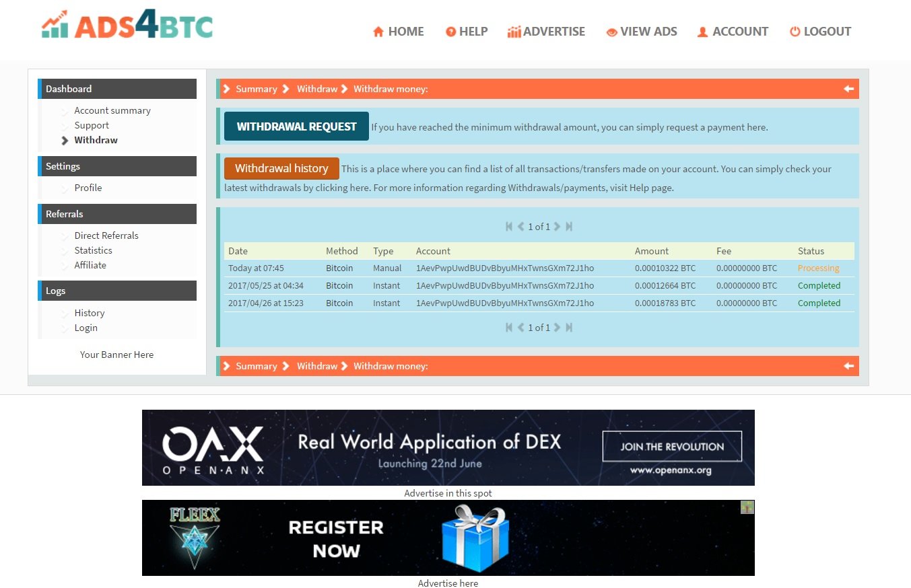This screenshot has height=588, width=911.
Task: Click back arrow in top breadcrumb bar
Action: (848, 89)
